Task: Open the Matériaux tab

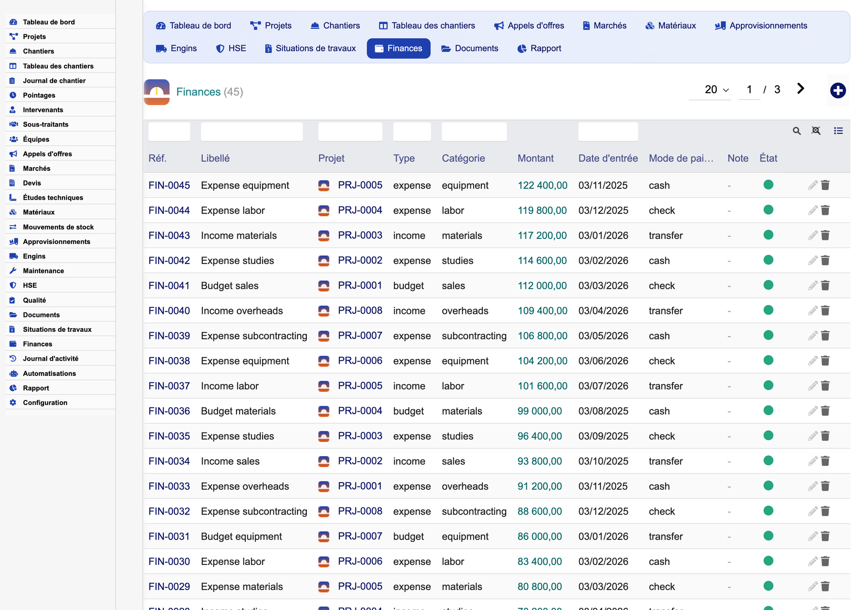Action: pyautogui.click(x=670, y=25)
